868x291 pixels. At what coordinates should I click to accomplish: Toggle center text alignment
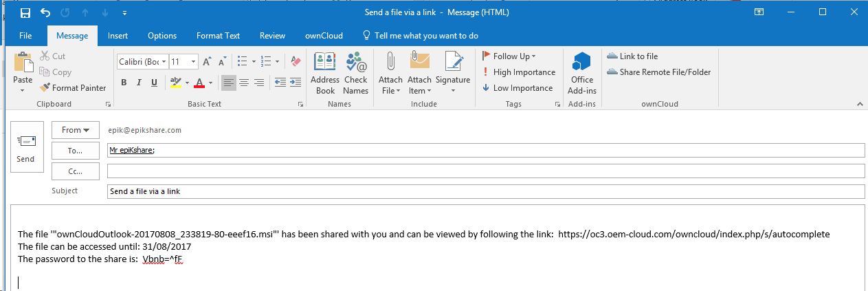coord(244,83)
